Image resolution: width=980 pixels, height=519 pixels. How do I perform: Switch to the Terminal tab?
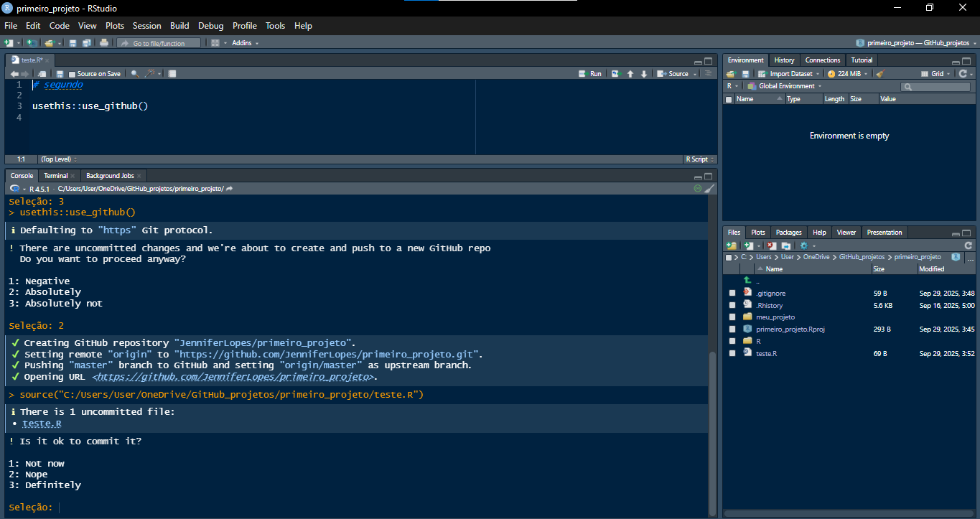55,176
